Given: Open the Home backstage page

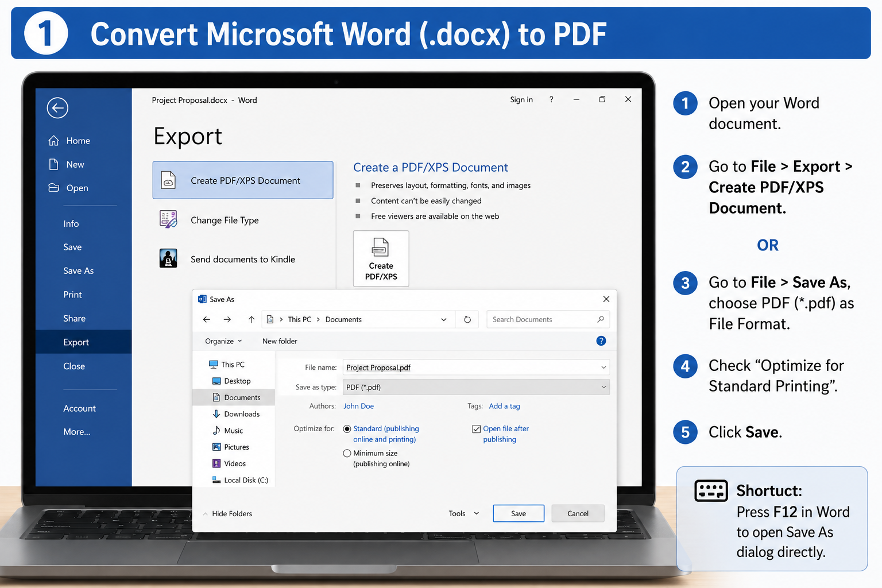Looking at the screenshot, I should coord(69,141).
